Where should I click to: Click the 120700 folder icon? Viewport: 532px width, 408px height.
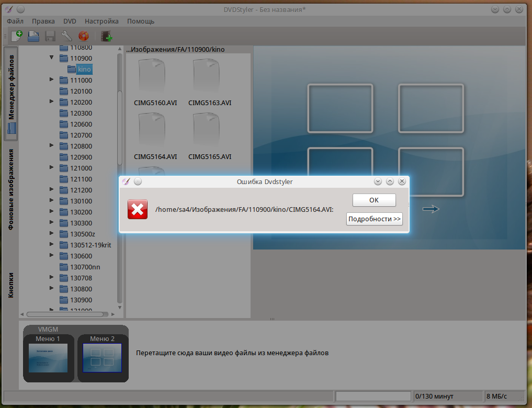click(x=64, y=135)
